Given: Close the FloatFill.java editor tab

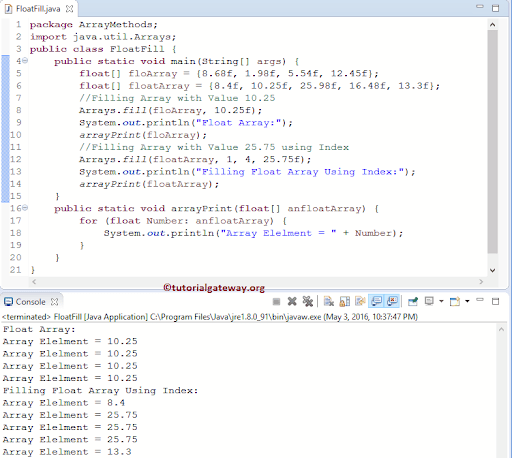Looking at the screenshot, I should [x=69, y=9].
